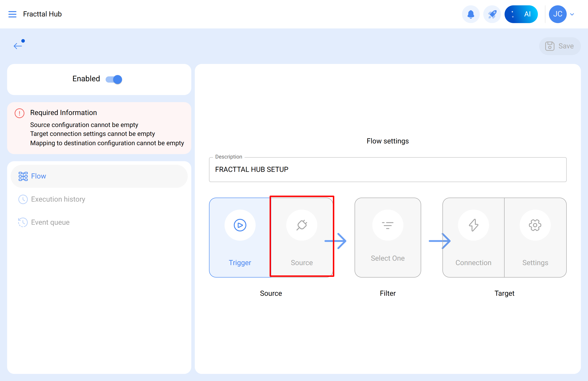Click the Source plug icon
Image resolution: width=588 pixels, height=381 pixels.
[301, 225]
